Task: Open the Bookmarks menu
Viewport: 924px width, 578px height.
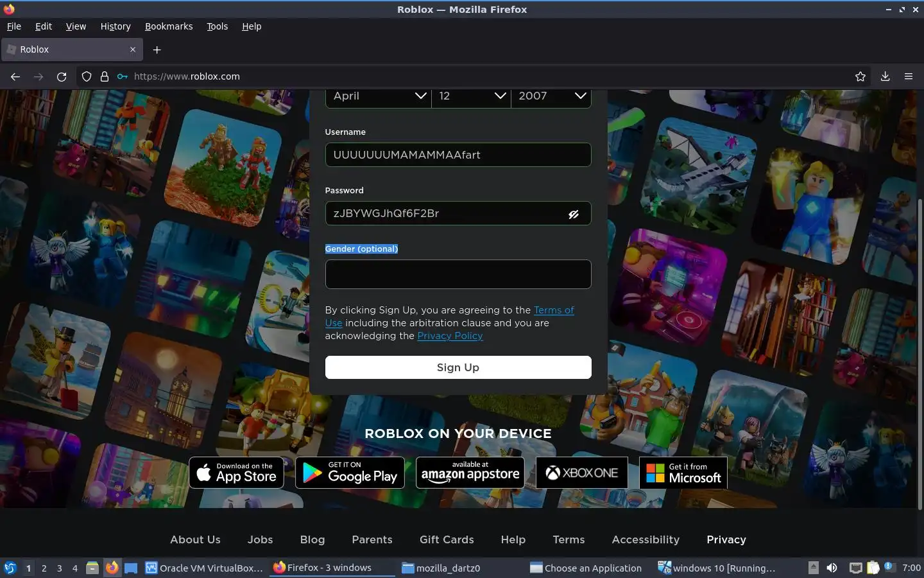Action: (x=169, y=26)
